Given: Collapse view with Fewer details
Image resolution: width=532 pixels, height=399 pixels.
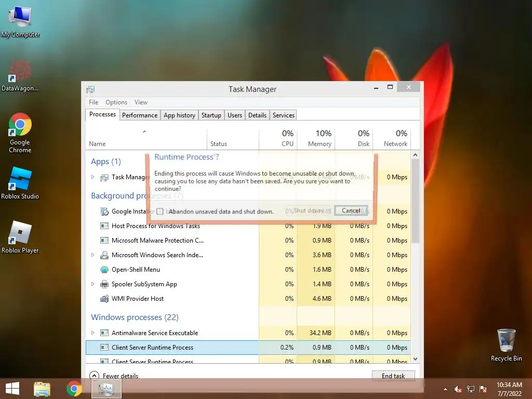Looking at the screenshot, I should tap(114, 375).
